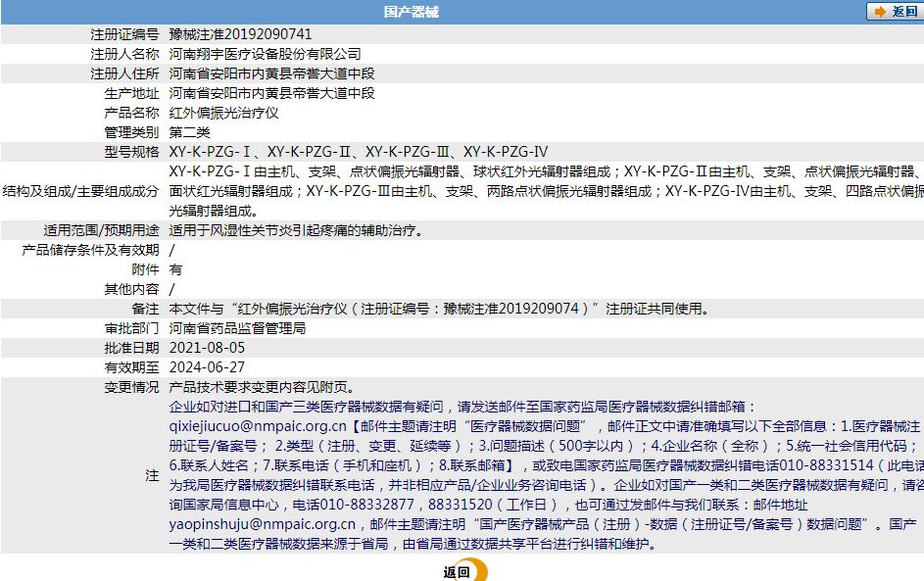Select the slash value in the 产品储存条件及有效期 row
The width and height of the screenshot is (924, 581).
172,250
